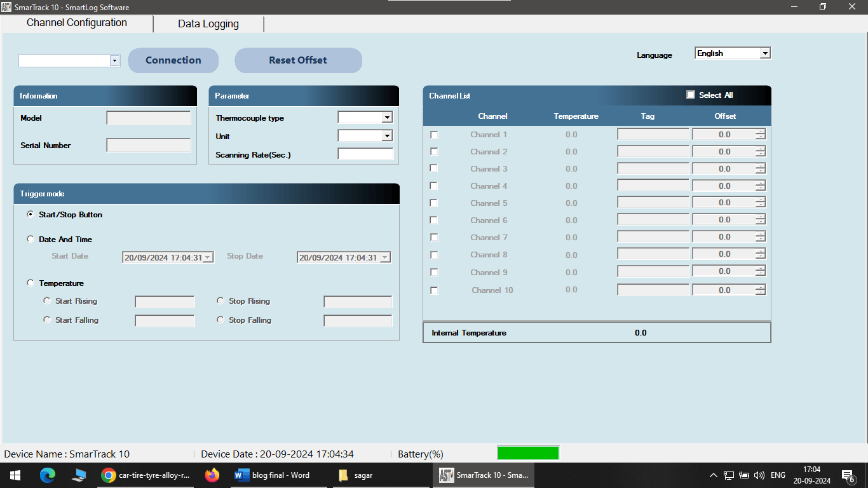Choose Start Rising radio option
The height and width of the screenshot is (488, 868).
pos(46,301)
